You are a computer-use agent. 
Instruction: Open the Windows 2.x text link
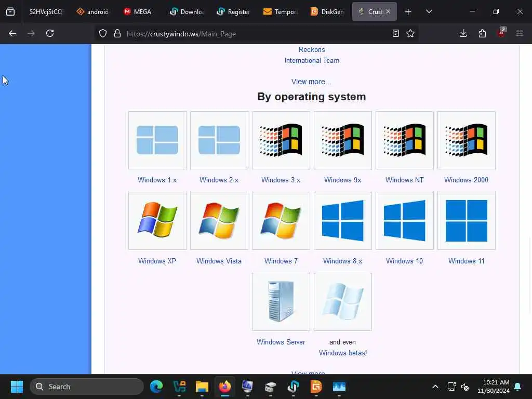tap(219, 180)
